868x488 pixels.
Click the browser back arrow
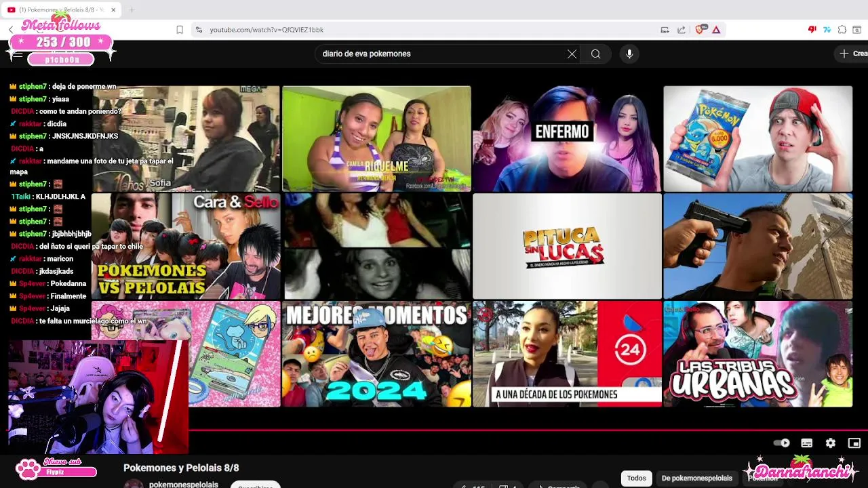tap(11, 30)
